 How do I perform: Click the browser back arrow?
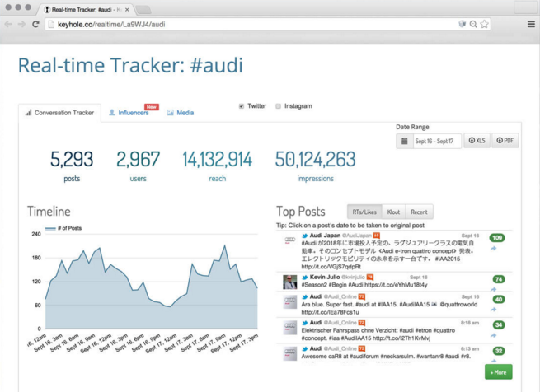[x=8, y=24]
